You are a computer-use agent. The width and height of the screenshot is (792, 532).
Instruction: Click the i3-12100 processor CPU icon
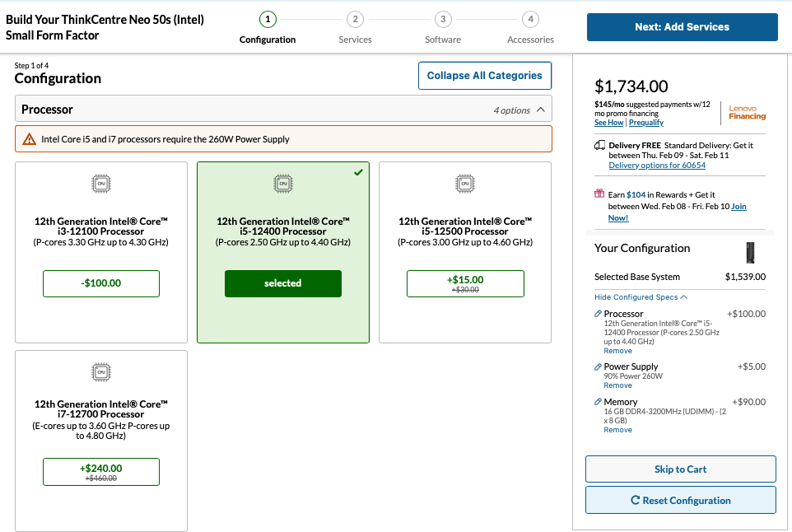tap(101, 184)
